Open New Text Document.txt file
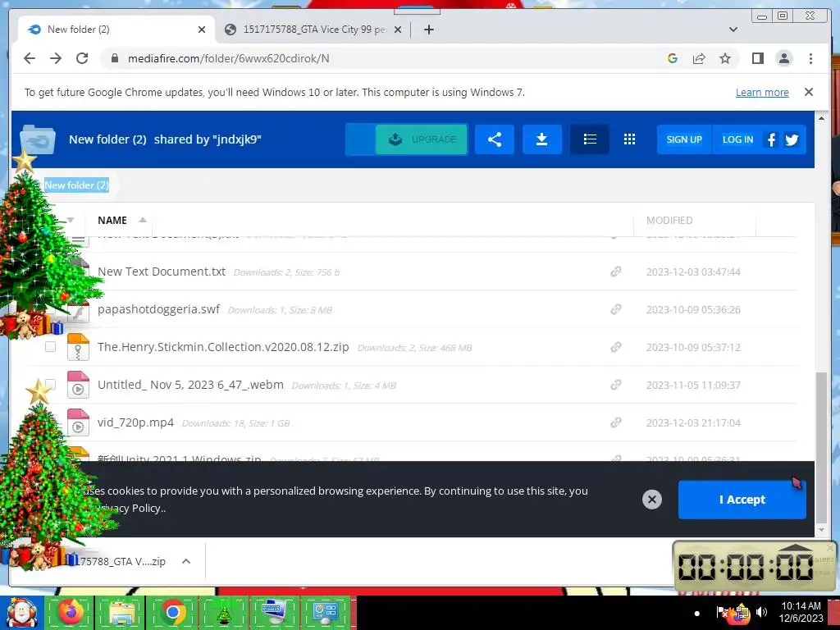840x630 pixels. click(x=162, y=272)
